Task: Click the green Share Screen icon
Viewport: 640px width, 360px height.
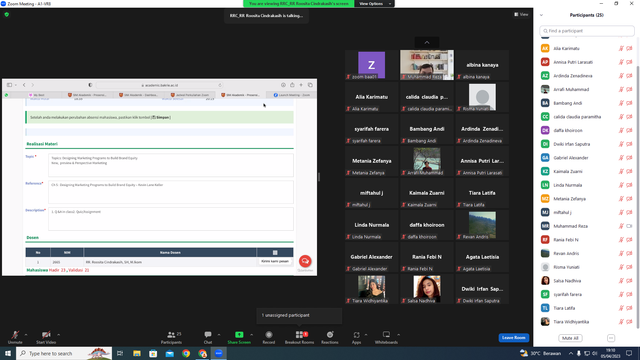Action: [239, 335]
